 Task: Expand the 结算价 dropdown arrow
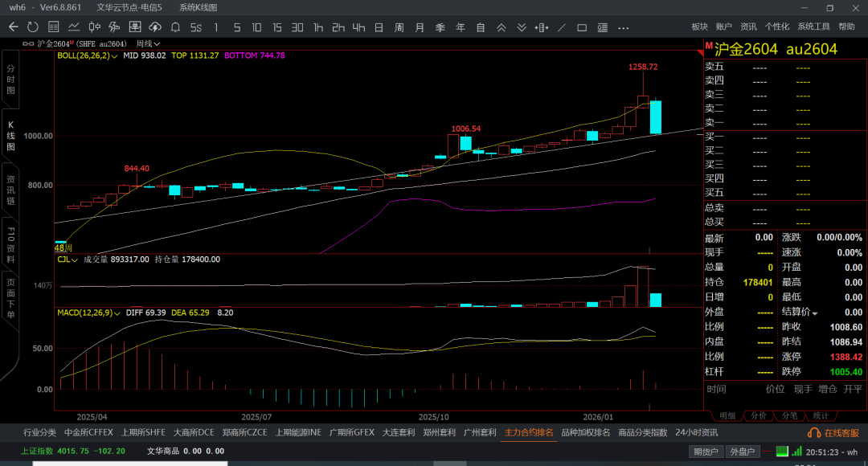point(814,313)
